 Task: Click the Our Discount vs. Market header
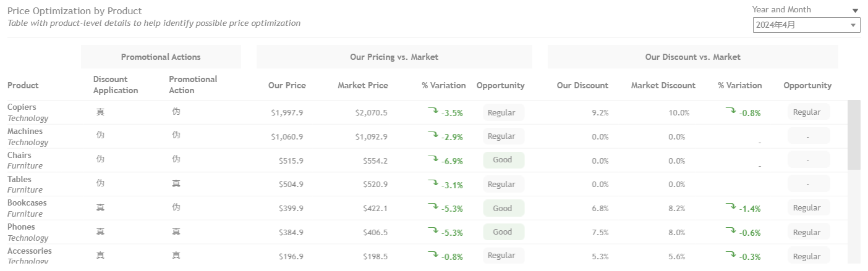point(693,57)
